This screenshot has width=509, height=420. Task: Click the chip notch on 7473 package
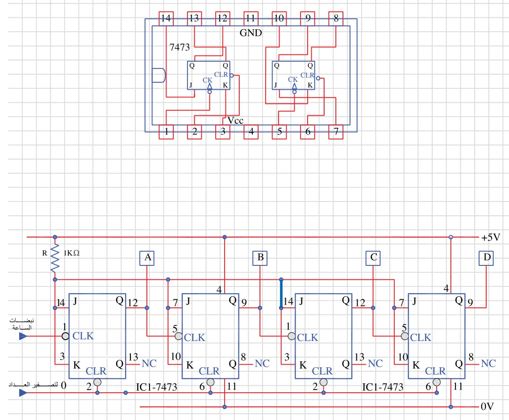pos(159,76)
